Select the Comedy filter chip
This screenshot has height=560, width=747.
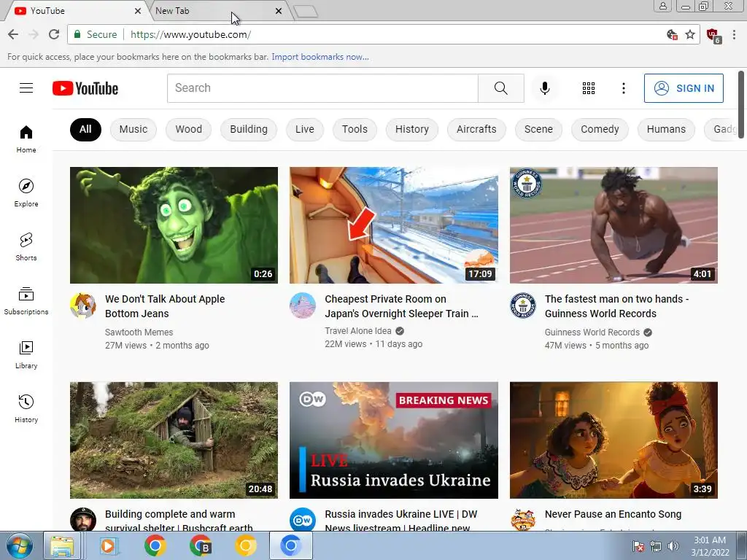(600, 130)
